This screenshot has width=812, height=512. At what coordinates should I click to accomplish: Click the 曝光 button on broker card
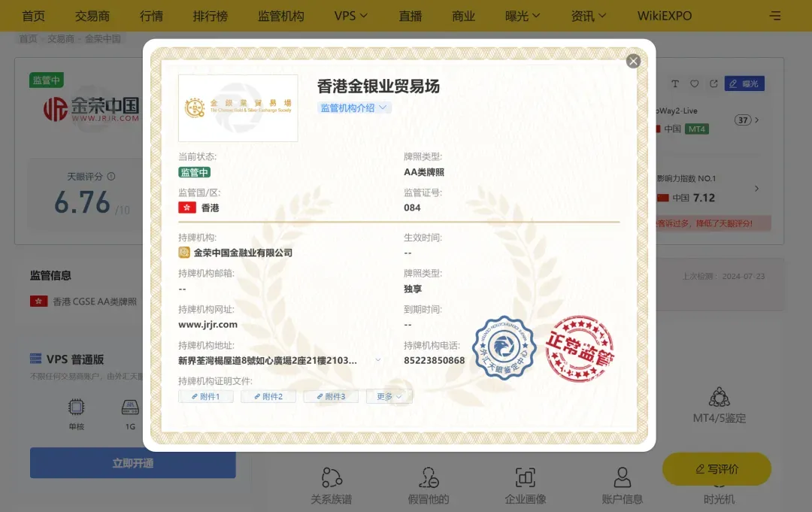(744, 83)
